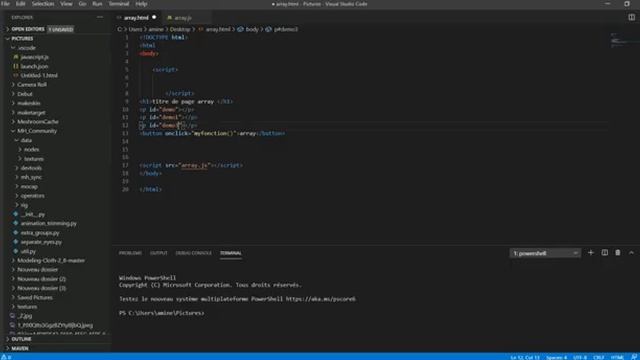Change language mode HTML
Image resolution: width=640 pixels, height=360 pixels.
[617, 357]
